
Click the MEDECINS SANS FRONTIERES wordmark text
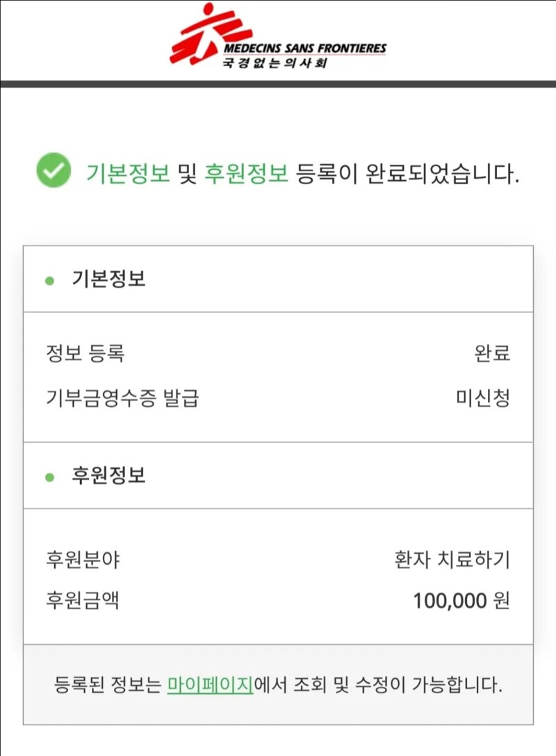coord(305,48)
